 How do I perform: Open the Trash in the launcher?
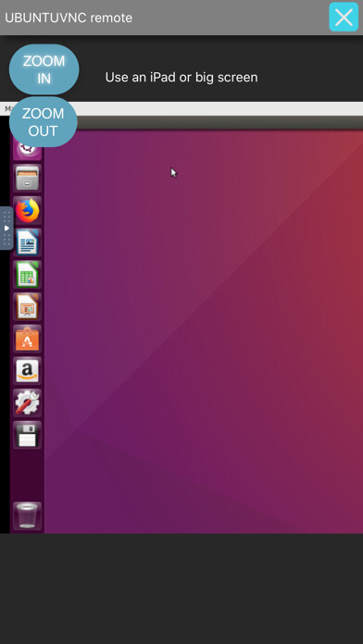27,516
